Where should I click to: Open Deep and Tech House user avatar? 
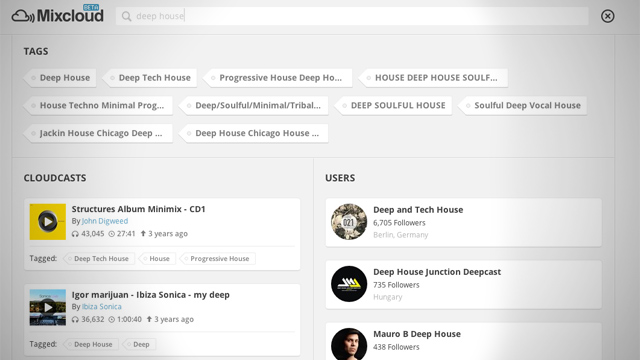click(349, 222)
